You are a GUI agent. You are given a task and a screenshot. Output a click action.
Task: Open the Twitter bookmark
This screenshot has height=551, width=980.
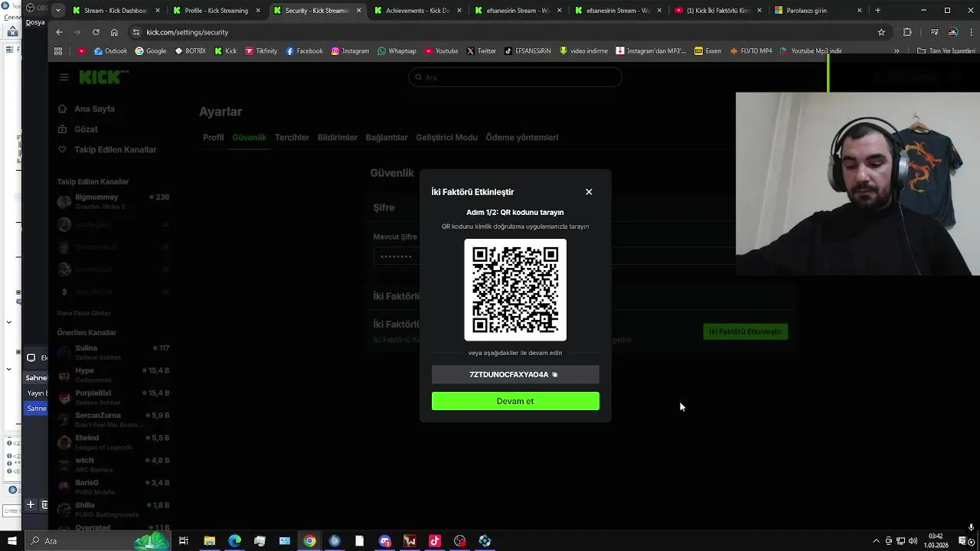482,51
